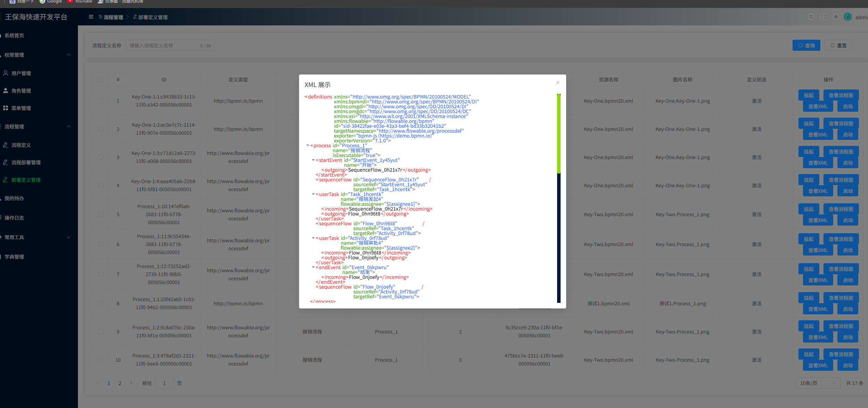Toggle fullscreen icon in header
The height and width of the screenshot is (408, 868).
[x=823, y=17]
